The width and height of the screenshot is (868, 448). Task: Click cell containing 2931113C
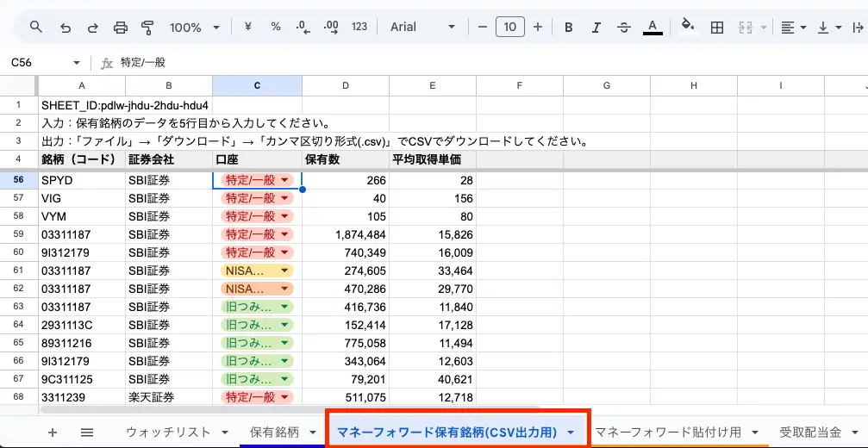click(82, 325)
